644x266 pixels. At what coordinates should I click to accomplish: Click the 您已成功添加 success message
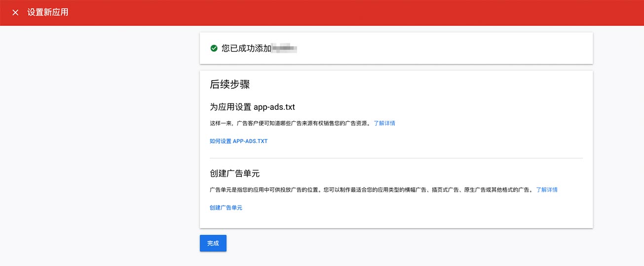pyautogui.click(x=246, y=48)
